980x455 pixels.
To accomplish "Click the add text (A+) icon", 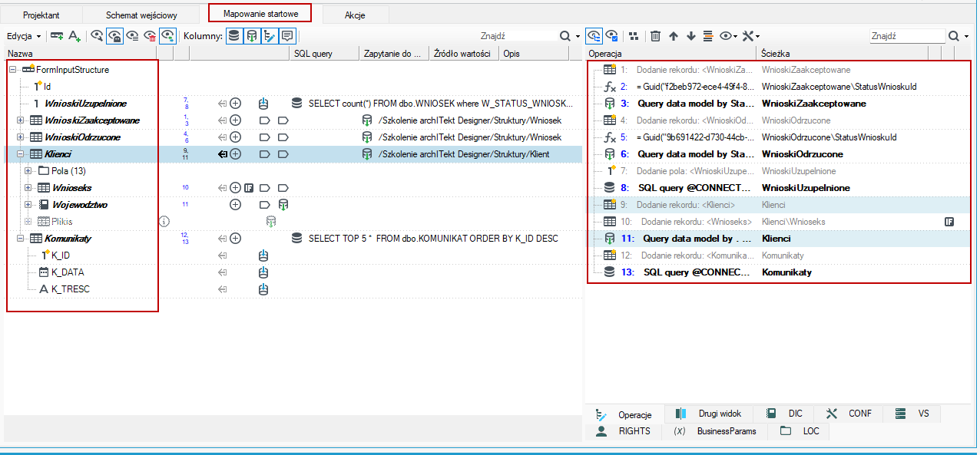I will 74,36.
